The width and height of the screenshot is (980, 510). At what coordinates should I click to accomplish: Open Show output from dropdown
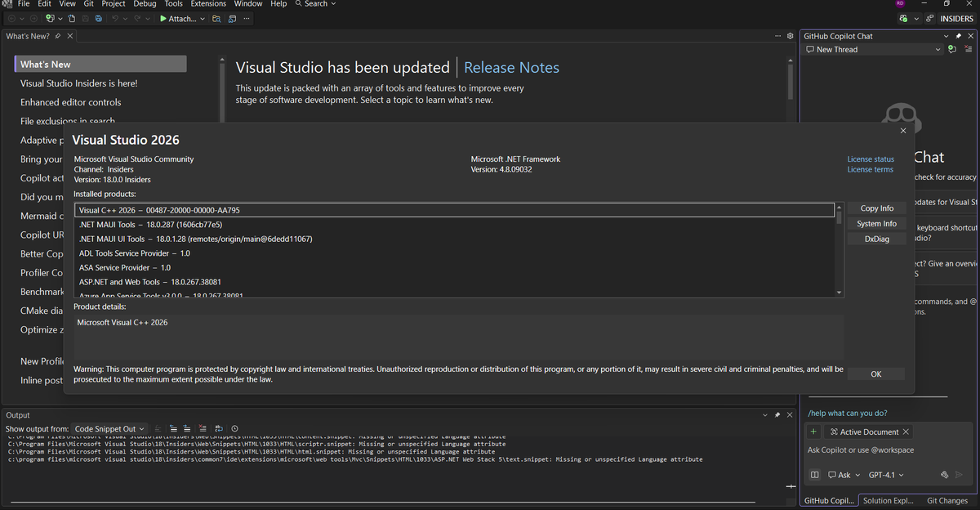pyautogui.click(x=109, y=428)
